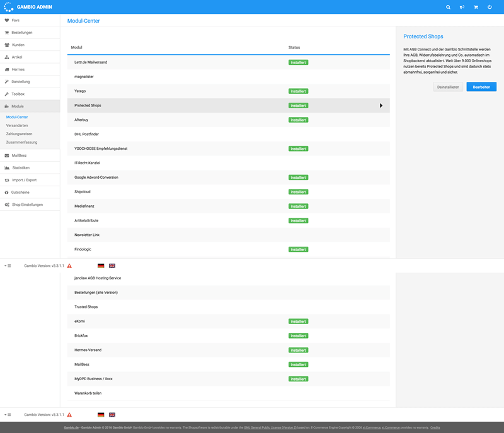Screen dimensions: 504x433
Task: Select the Shipcloud module row
Action: tap(229, 192)
